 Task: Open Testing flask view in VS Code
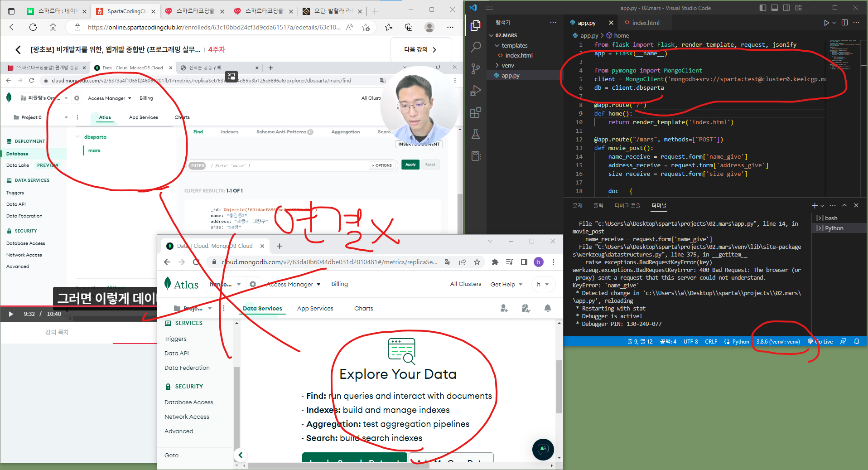pyautogui.click(x=476, y=134)
